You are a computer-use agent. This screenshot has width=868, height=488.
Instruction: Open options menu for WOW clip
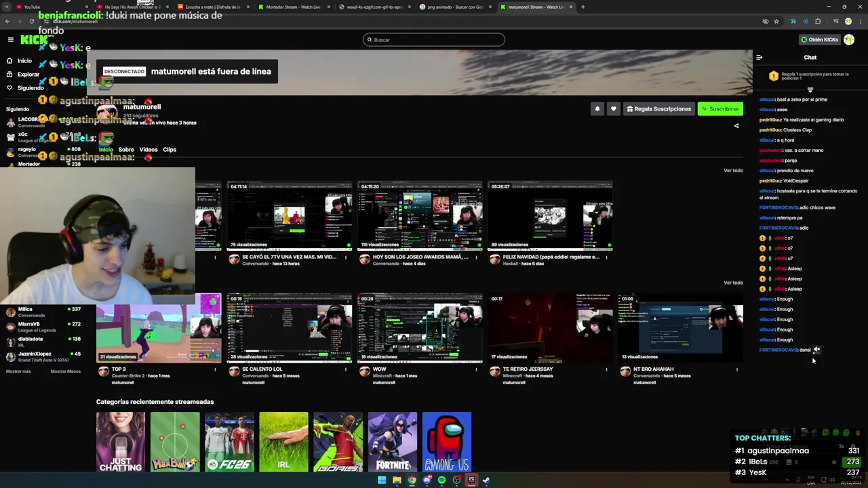(476, 369)
